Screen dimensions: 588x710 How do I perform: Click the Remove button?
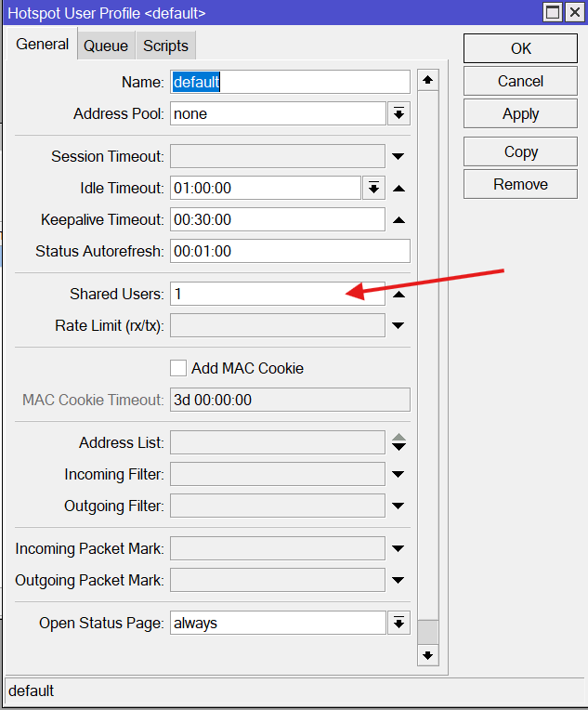(x=520, y=184)
